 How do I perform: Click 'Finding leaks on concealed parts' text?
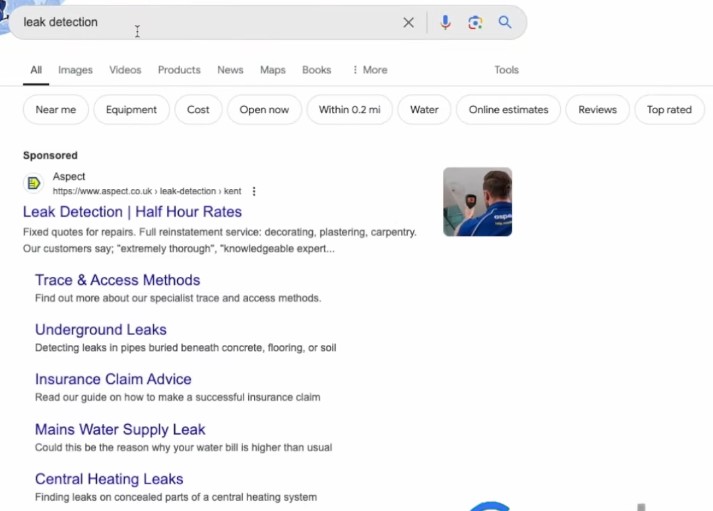tap(176, 497)
